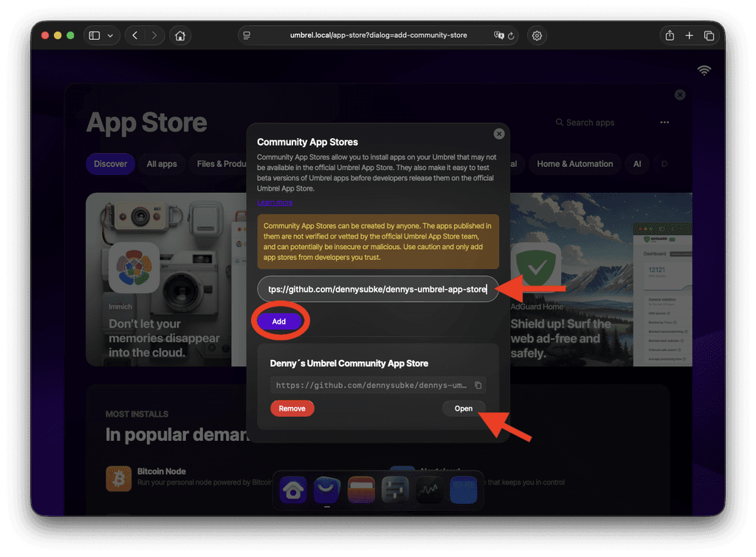This screenshot has width=756, height=557.
Task: Switch to the All apps tab
Action: pyautogui.click(x=162, y=164)
